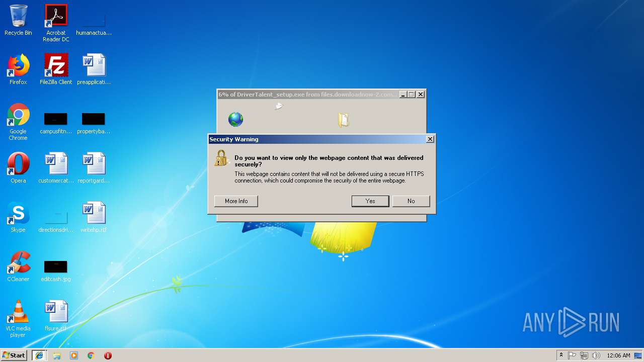Viewport: 644px width, 362px height.
Task: Open the Skype desktop shortcut
Action: tap(18, 217)
